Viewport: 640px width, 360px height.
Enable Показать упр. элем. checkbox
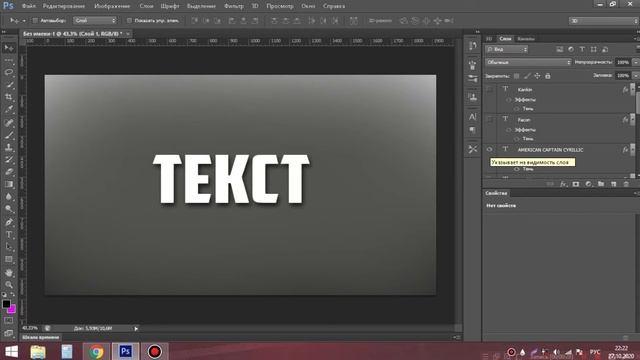click(x=129, y=20)
